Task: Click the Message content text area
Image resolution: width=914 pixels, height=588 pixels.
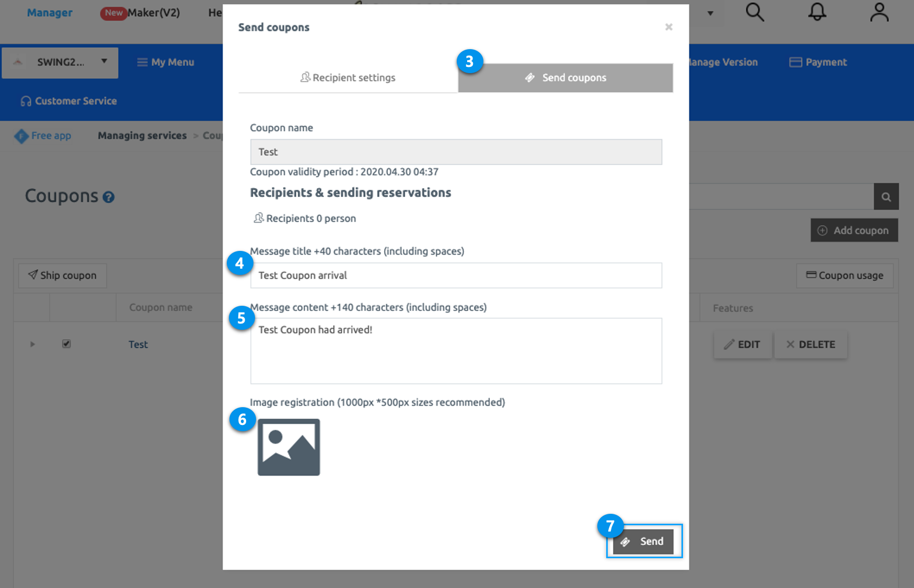Action: coord(456,351)
